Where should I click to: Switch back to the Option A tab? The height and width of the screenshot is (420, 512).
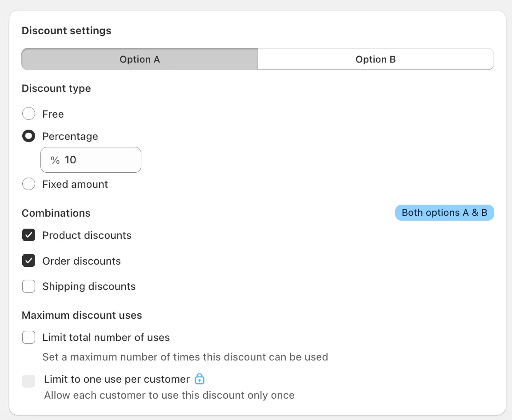click(140, 59)
